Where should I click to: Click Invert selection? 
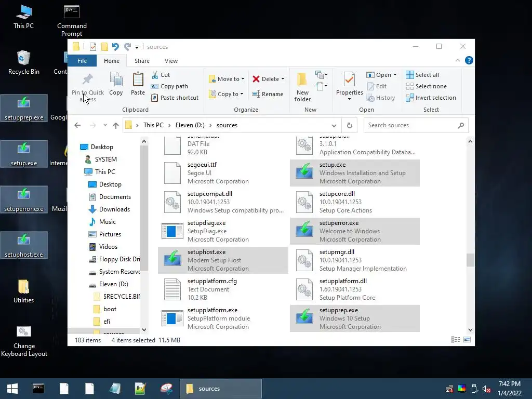431,98
